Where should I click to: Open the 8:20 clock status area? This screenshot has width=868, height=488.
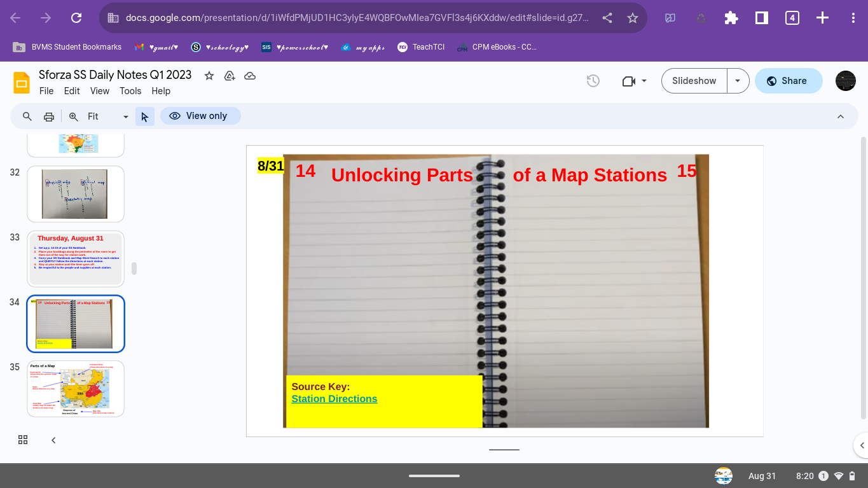[804, 476]
